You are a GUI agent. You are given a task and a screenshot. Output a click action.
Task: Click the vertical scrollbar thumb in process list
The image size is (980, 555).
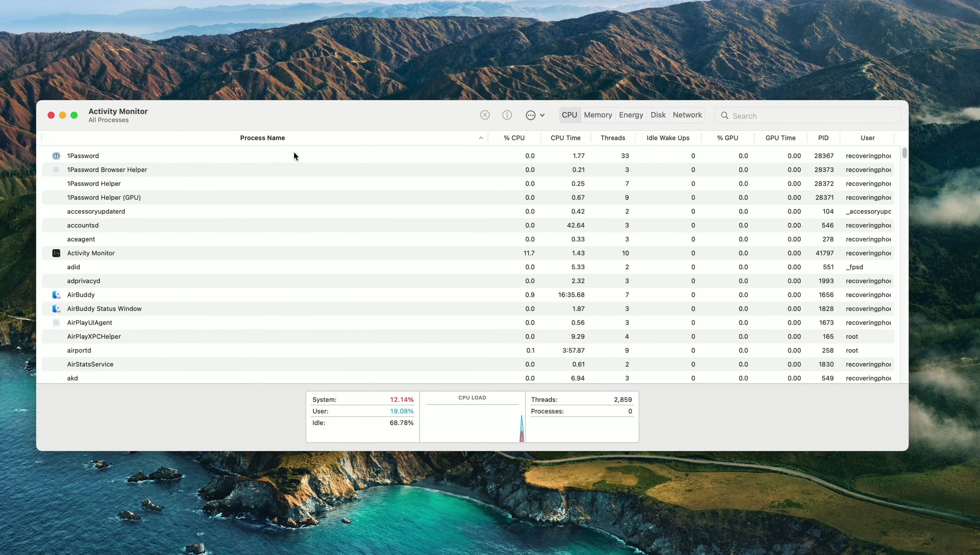pyautogui.click(x=904, y=153)
